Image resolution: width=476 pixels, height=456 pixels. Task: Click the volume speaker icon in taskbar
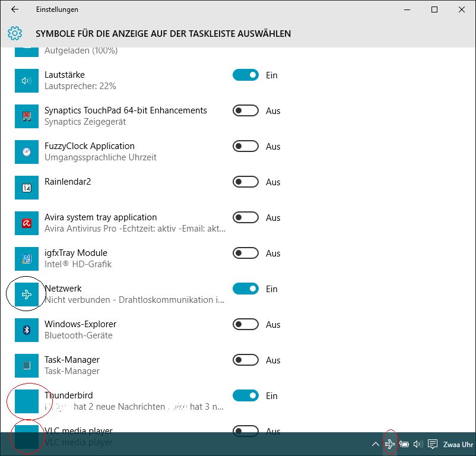click(418, 444)
